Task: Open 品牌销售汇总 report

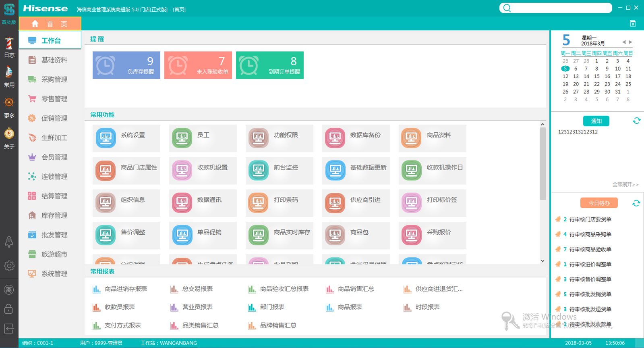Action: coord(272,325)
